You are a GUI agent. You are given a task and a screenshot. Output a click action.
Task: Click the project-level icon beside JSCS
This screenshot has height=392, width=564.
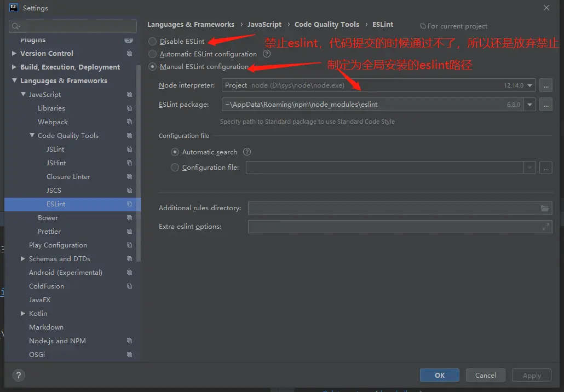[x=129, y=190]
